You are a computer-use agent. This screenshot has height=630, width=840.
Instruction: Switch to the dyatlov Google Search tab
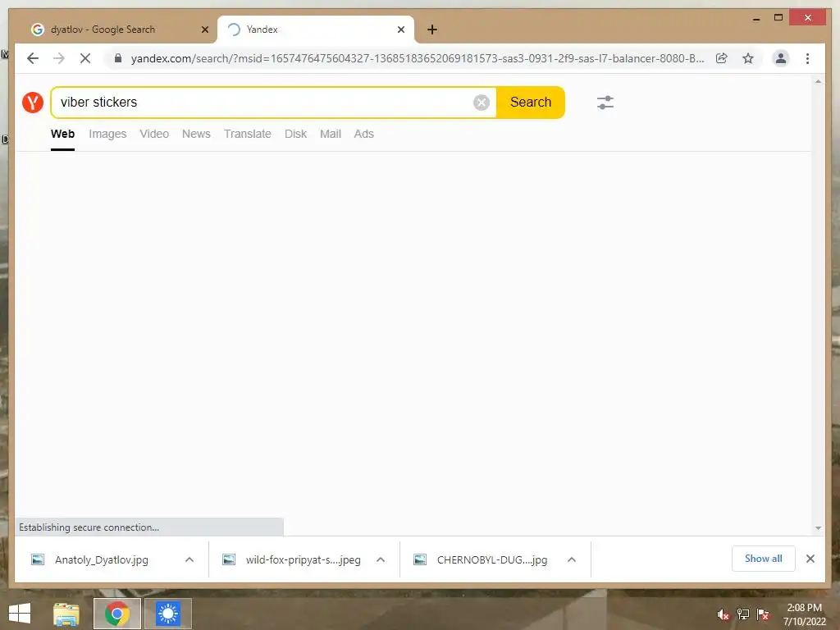(x=119, y=30)
